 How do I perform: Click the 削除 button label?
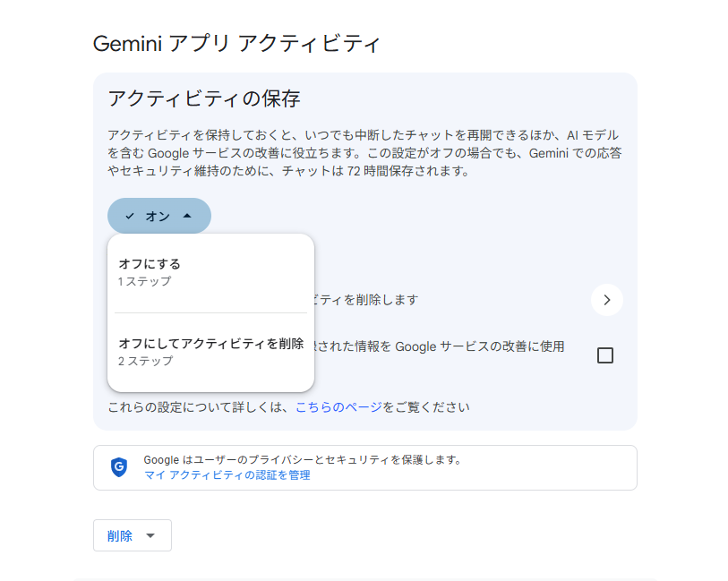point(120,535)
